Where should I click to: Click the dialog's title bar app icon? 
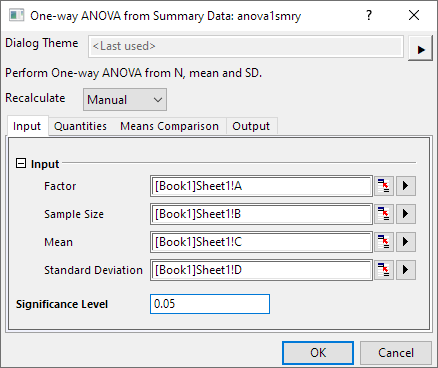16,15
